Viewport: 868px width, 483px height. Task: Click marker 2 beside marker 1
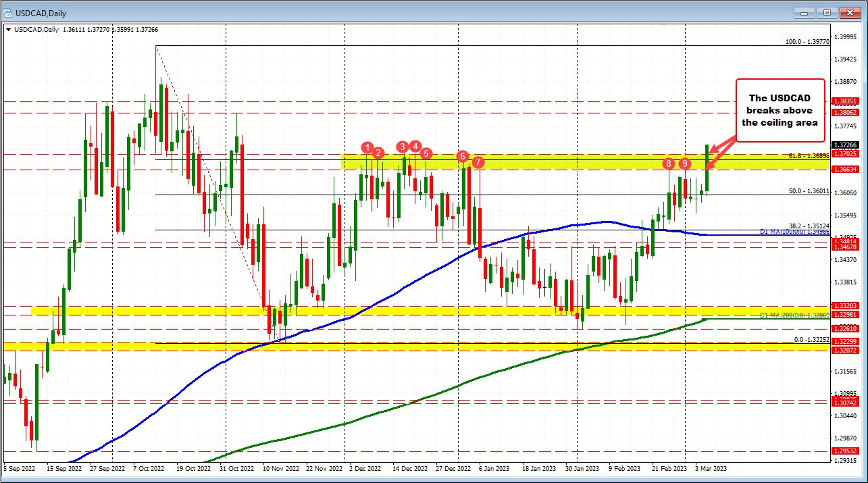click(x=378, y=153)
